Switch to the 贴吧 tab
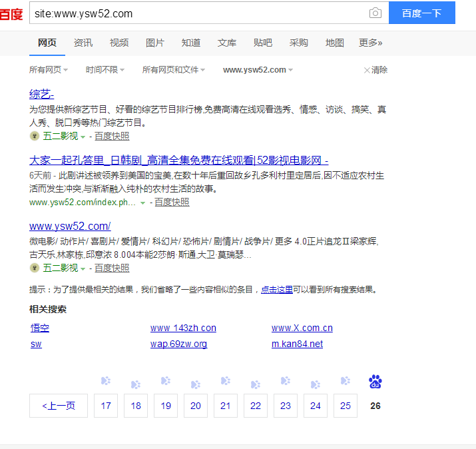The image size is (476, 449). pyautogui.click(x=263, y=43)
